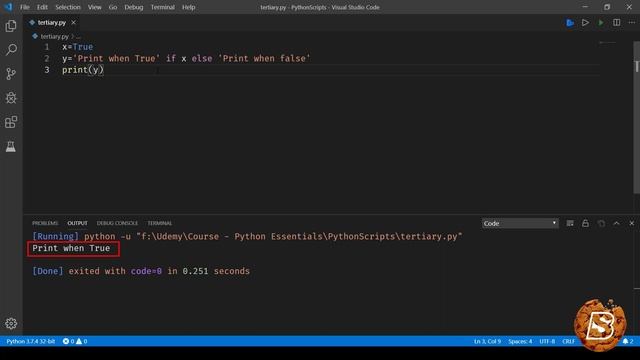Open the File menu
Image resolution: width=640 pixels, height=360 pixels.
[x=25, y=7]
